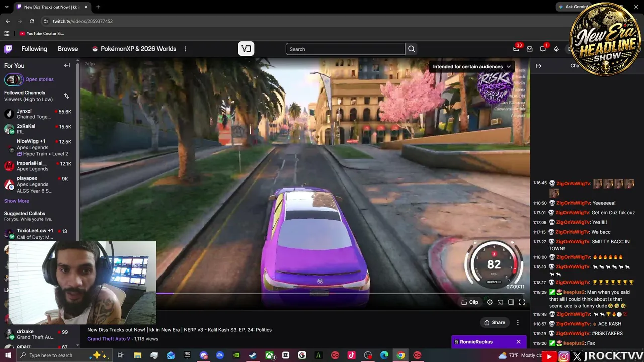Open stories avatar in sidebar

point(13,79)
